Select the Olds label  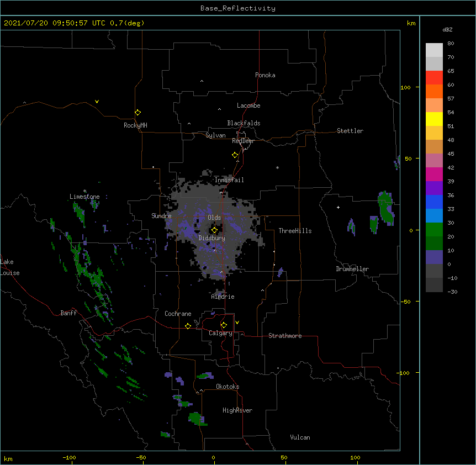(x=214, y=218)
